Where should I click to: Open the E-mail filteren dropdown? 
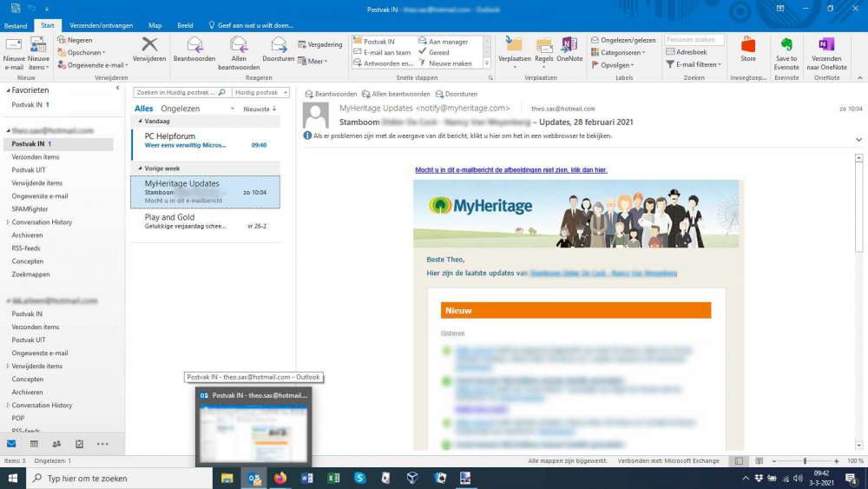694,64
